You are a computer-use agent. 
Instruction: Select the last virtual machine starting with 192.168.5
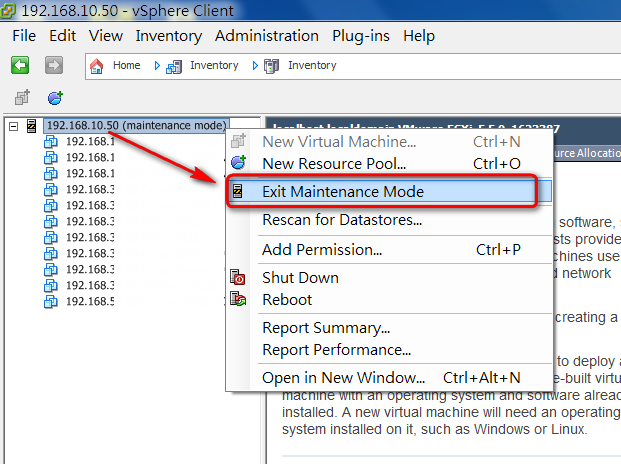[x=90, y=301]
